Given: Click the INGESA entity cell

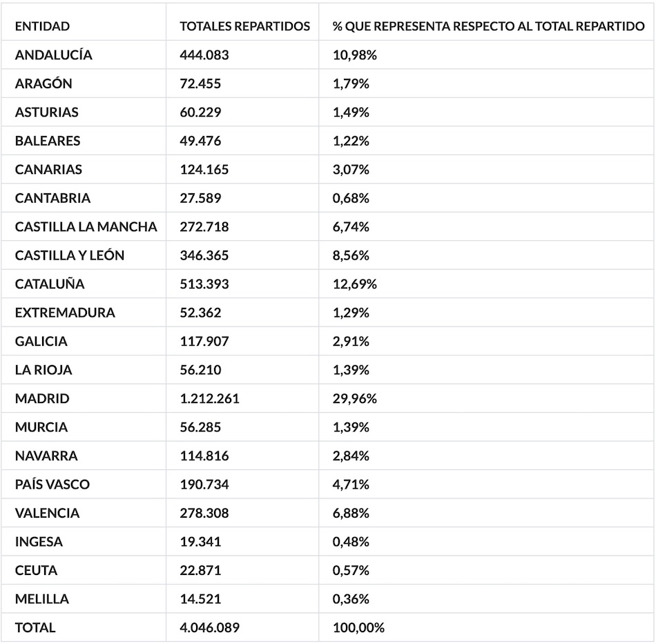Looking at the screenshot, I should point(39,542).
